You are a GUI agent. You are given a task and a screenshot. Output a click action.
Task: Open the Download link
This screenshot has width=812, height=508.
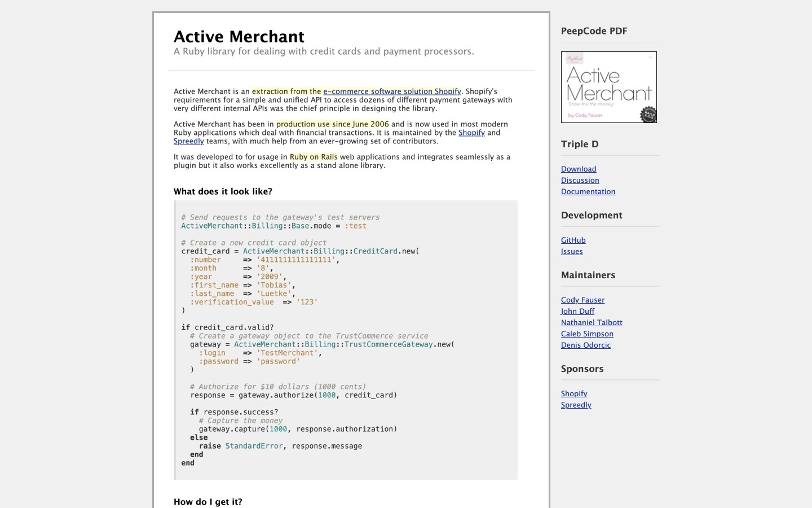579,169
